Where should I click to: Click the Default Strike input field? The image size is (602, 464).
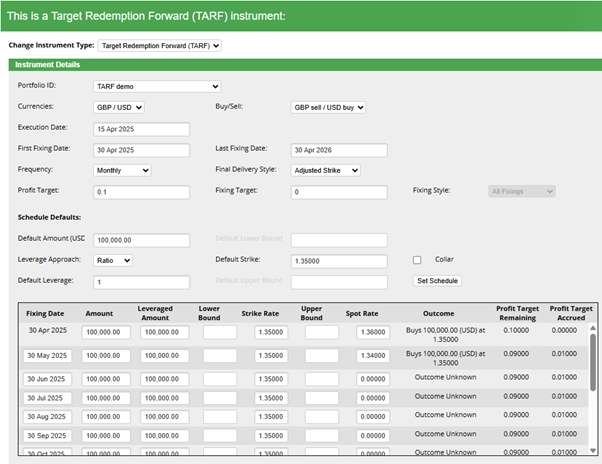(339, 260)
